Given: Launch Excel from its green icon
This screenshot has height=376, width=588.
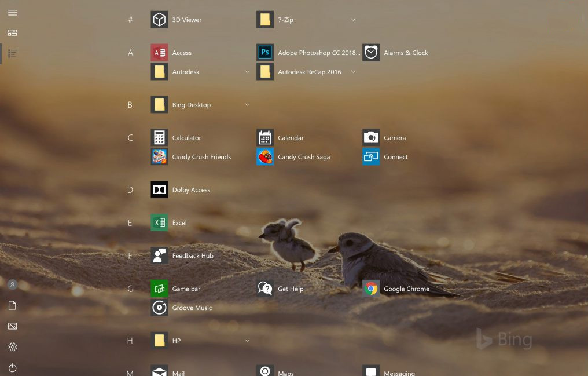Looking at the screenshot, I should [159, 223].
